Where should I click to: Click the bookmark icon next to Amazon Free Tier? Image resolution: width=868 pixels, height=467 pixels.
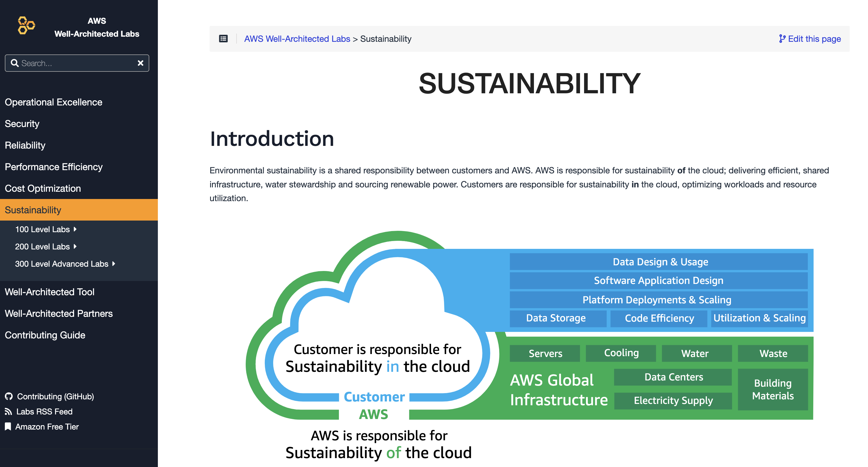8,426
